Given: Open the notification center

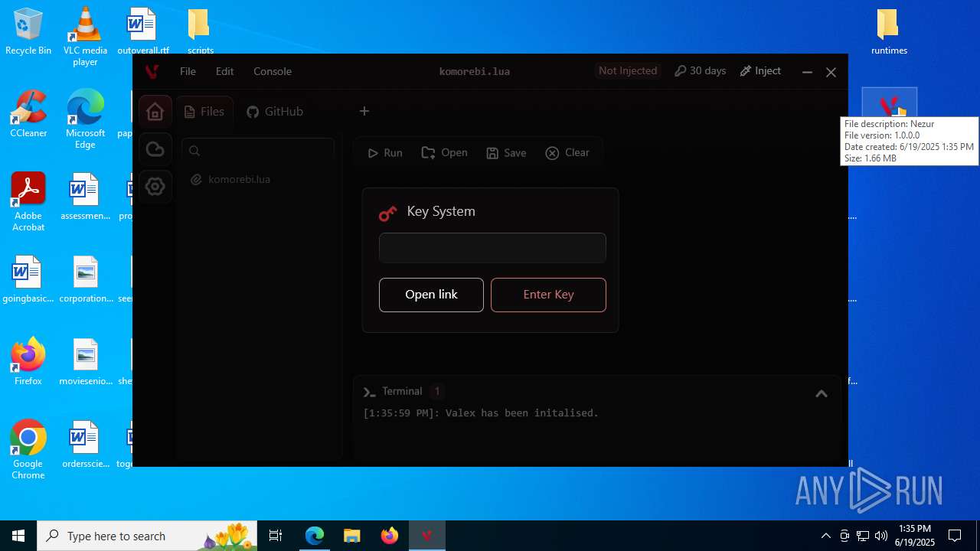Looking at the screenshot, I should (x=955, y=536).
